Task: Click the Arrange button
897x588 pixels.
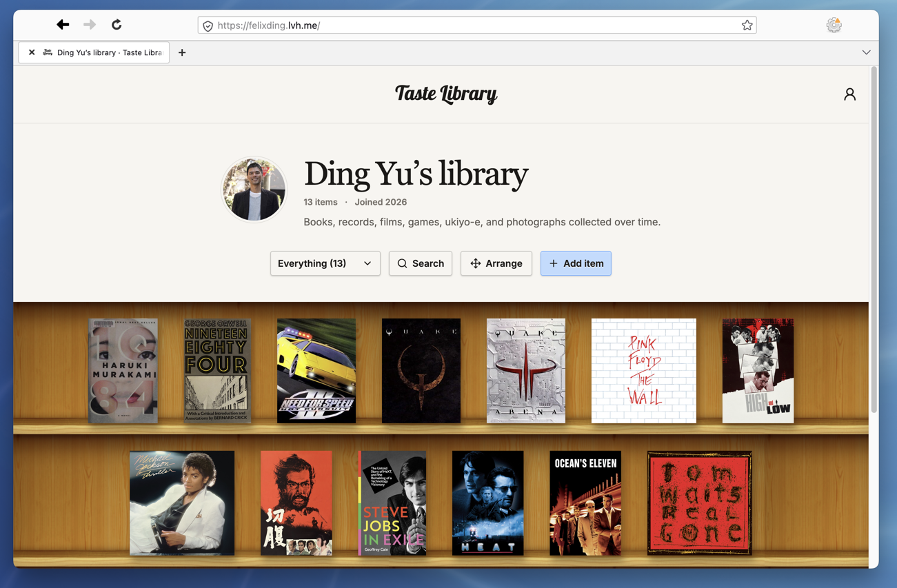Action: coord(496,263)
